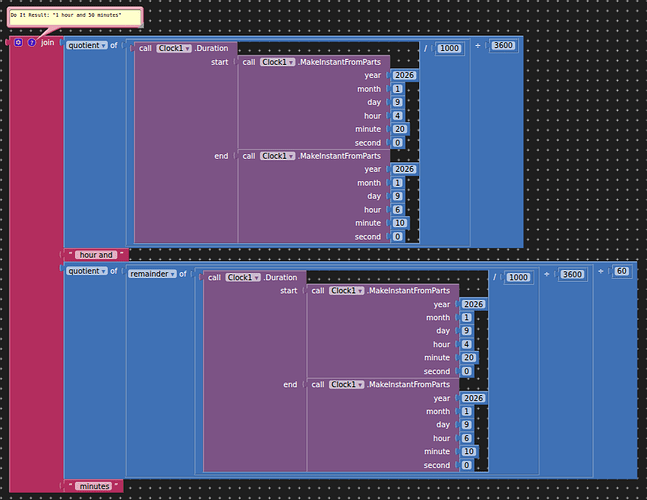Edit hour value 4 in upper start instant
The height and width of the screenshot is (500, 647).
coord(397,116)
